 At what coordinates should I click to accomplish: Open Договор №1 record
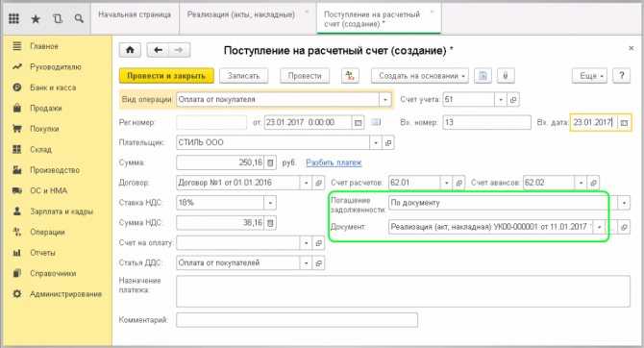319,183
